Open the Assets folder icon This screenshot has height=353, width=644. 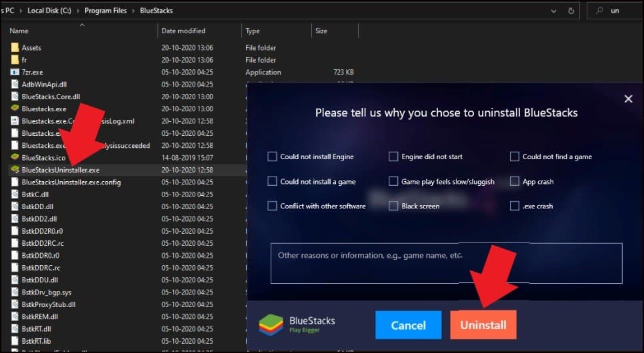pos(15,48)
